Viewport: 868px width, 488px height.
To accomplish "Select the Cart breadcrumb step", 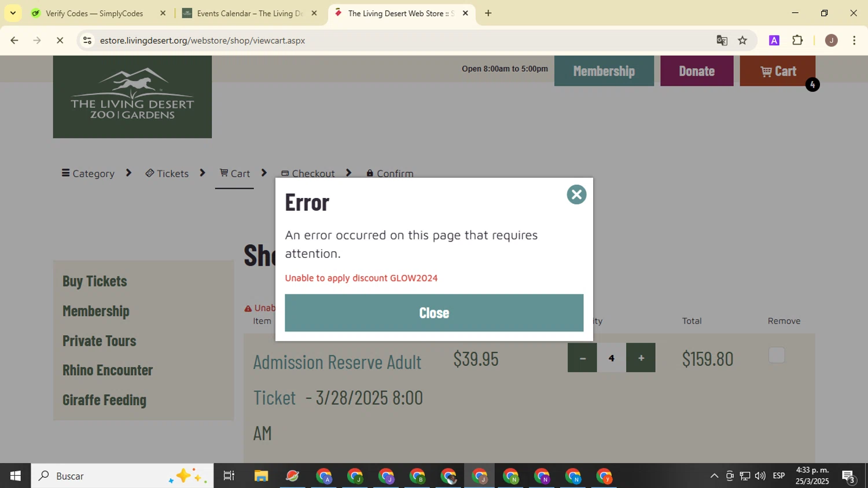I will [234, 173].
